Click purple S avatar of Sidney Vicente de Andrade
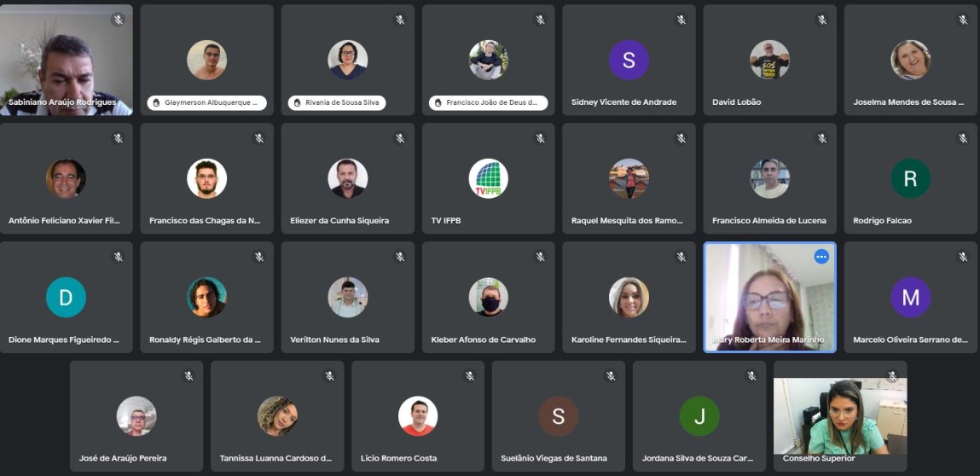980x476 pixels. pos(629,60)
